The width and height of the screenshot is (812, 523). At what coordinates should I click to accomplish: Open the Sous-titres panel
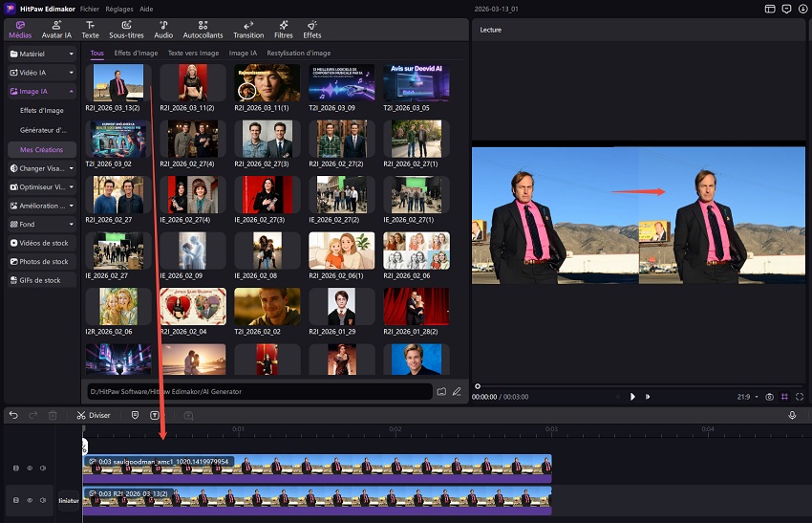pos(126,30)
